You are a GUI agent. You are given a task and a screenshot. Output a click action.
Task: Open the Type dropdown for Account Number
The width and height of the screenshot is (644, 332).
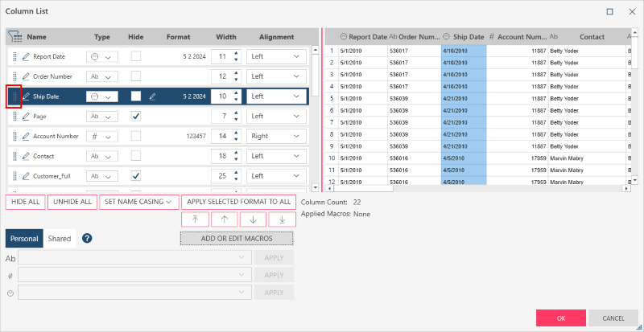click(102, 137)
